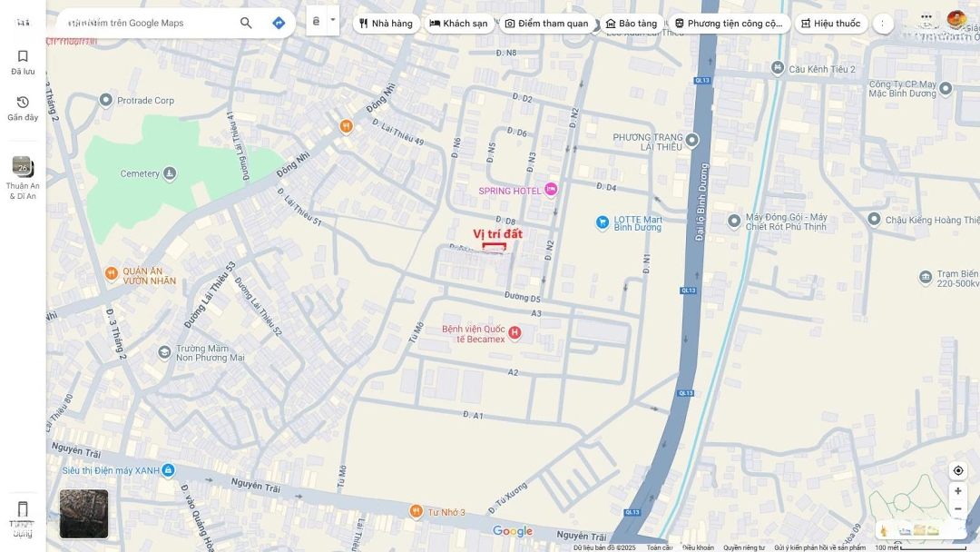The width and height of the screenshot is (980, 552).
Task: Select the Hiệu thuốc pharmacy chip
Action: pyautogui.click(x=830, y=24)
